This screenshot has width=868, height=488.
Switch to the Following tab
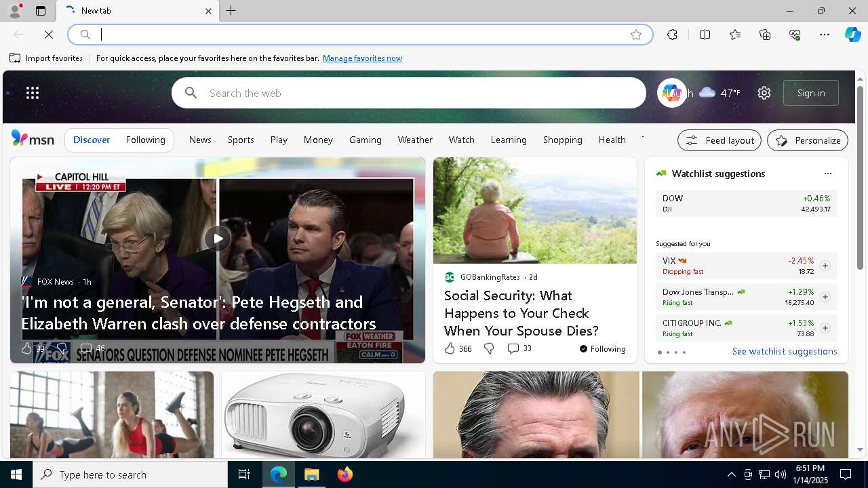pyautogui.click(x=145, y=140)
